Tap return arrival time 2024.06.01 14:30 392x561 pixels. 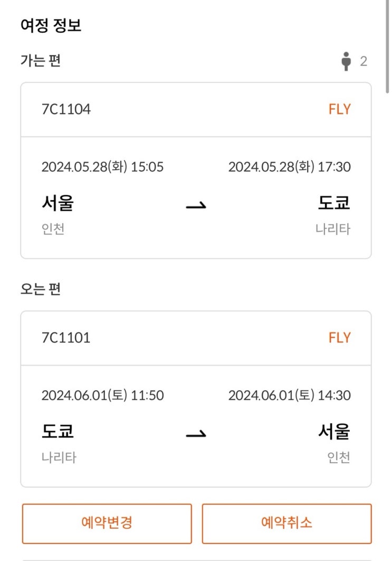289,395
